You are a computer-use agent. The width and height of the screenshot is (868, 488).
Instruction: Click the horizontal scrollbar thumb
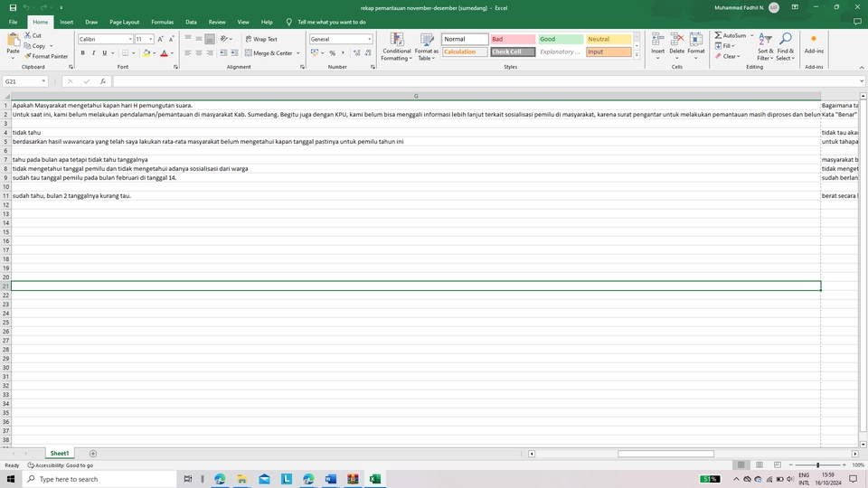click(666, 454)
